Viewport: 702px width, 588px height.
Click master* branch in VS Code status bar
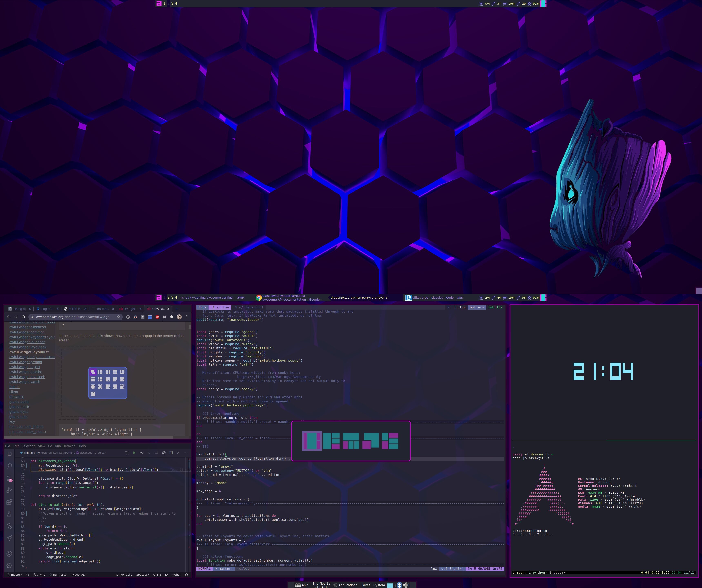15,575
